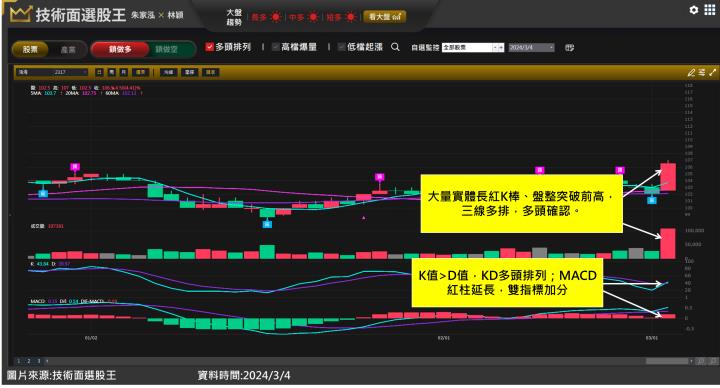Click the magnifier search icon
720x388 pixels.
point(395,47)
